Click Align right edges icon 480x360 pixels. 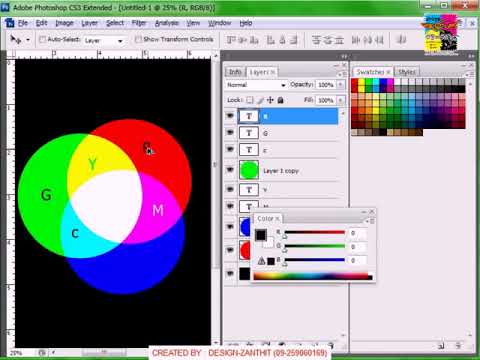(294, 40)
